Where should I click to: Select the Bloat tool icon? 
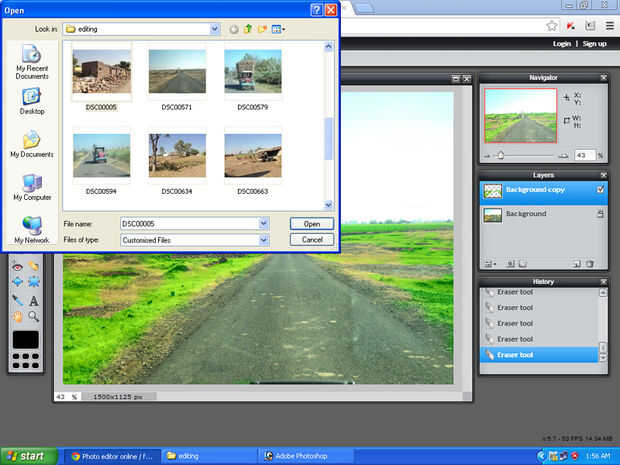click(17, 282)
